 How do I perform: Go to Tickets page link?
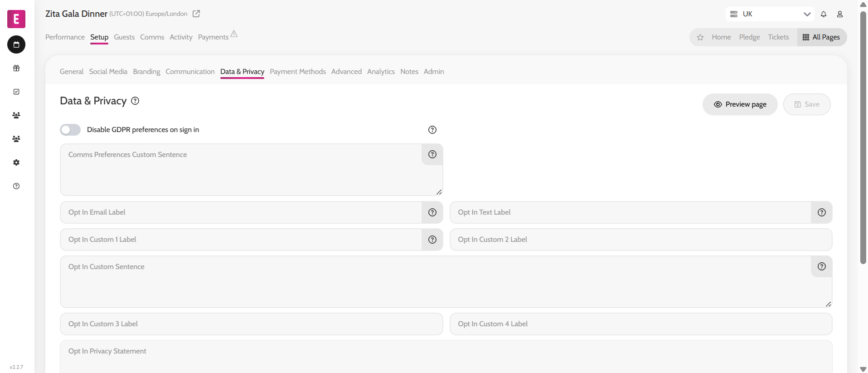(778, 37)
